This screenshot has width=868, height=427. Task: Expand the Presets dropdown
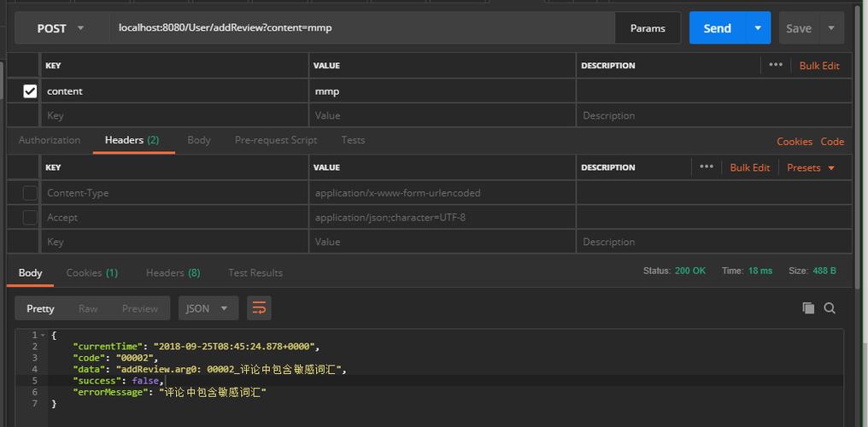click(811, 167)
